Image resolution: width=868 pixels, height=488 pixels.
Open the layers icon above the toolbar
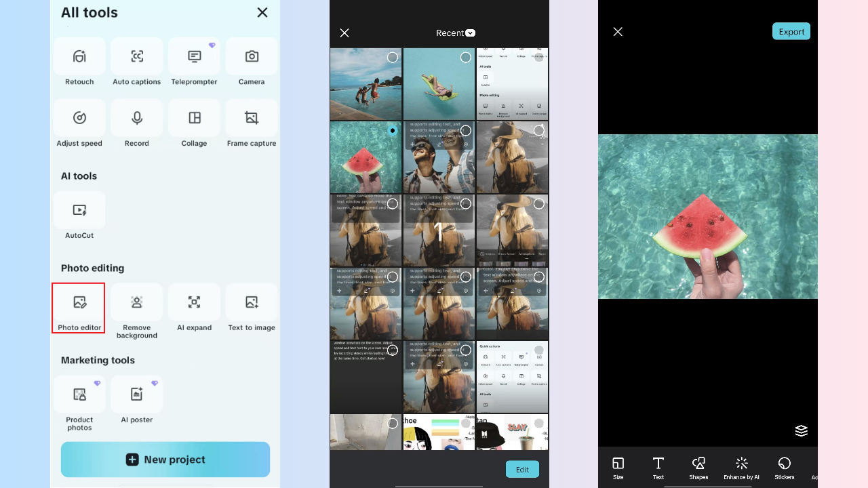coord(801,430)
